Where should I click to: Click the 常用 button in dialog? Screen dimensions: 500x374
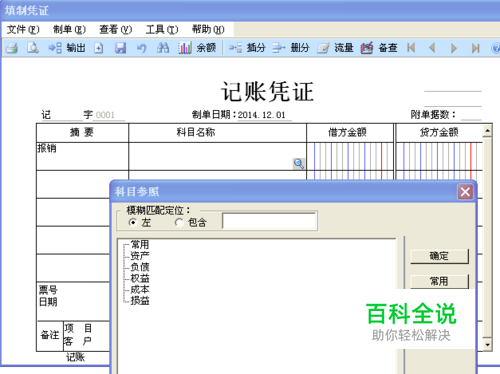coord(439,281)
